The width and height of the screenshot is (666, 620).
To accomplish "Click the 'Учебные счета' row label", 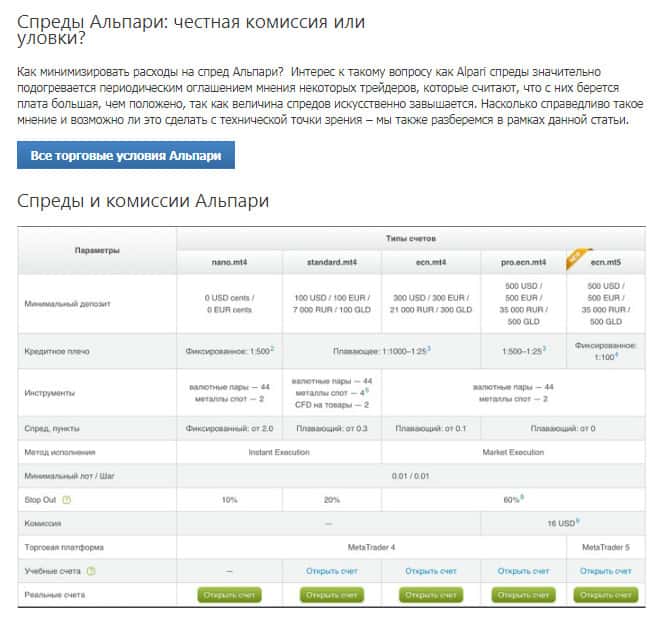I will (52, 571).
